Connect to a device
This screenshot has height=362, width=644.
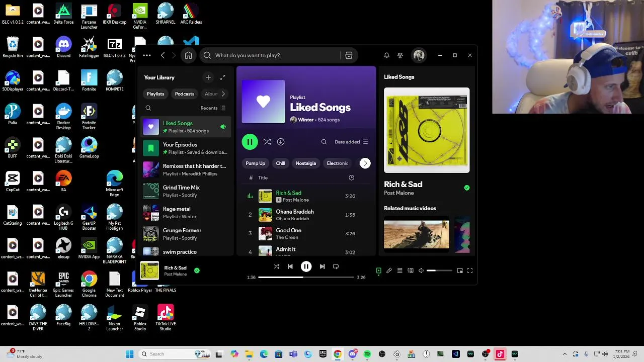tap(411, 270)
